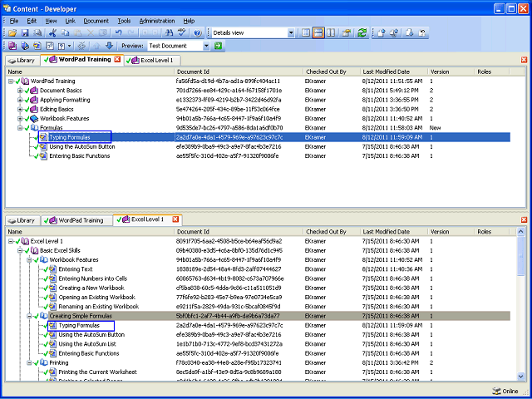Refresh with the green arrows icon
Viewport: 532px width, 399px height.
(362, 33)
